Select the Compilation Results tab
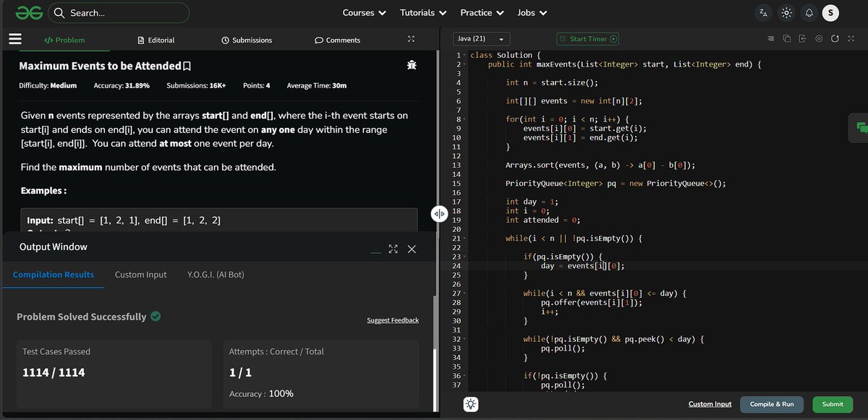Viewport: 868px width, 420px height. (54, 275)
